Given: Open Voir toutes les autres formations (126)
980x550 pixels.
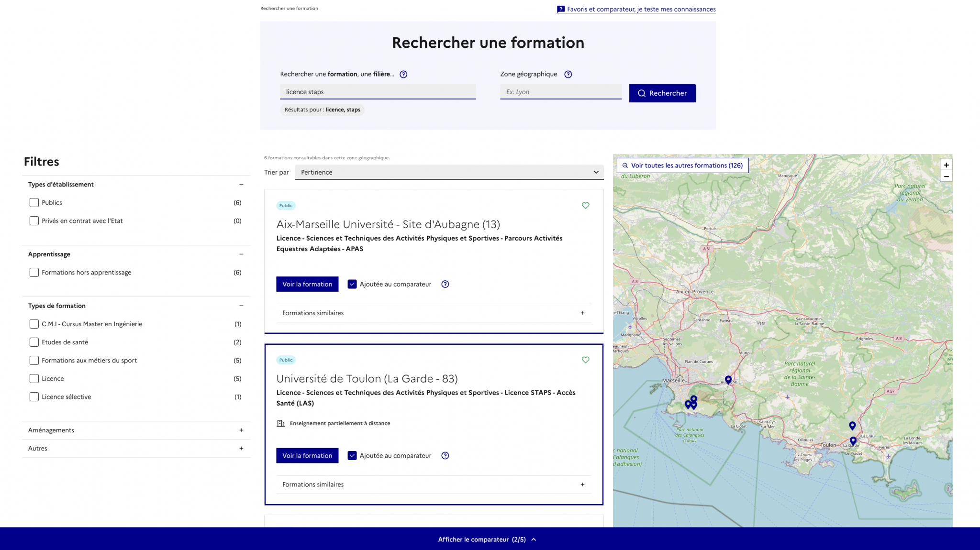Looking at the screenshot, I should (x=682, y=165).
